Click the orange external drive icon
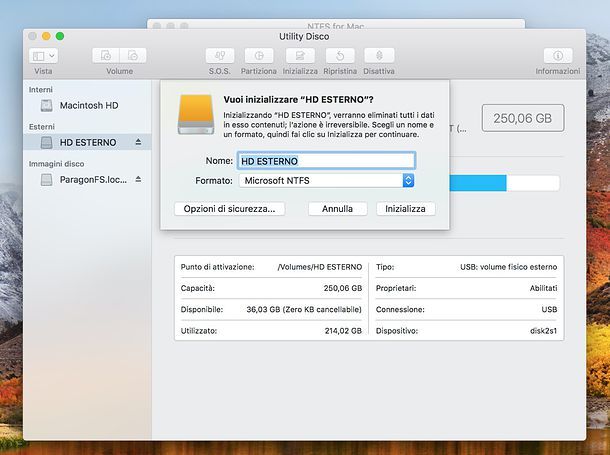The height and width of the screenshot is (455, 610). (x=196, y=114)
